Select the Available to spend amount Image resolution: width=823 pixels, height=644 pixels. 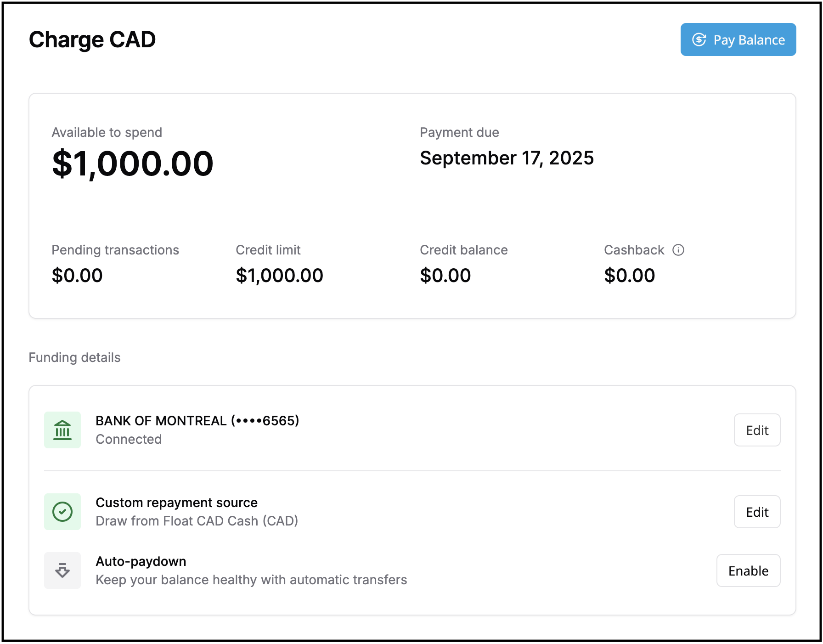pyautogui.click(x=133, y=164)
